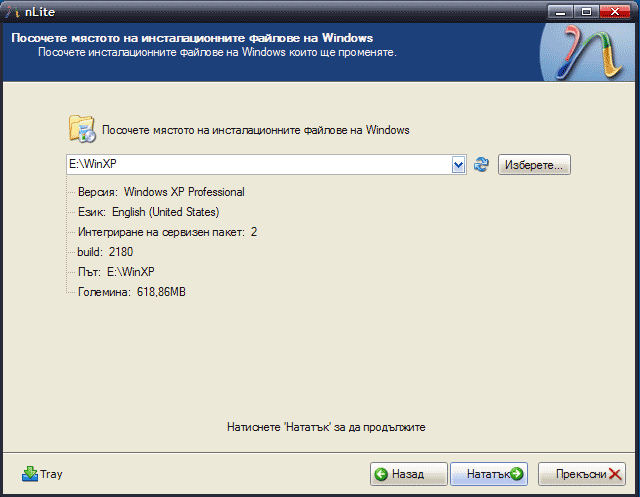Click the large nLite logo in header
This screenshot has width=640, height=497.
(588, 52)
